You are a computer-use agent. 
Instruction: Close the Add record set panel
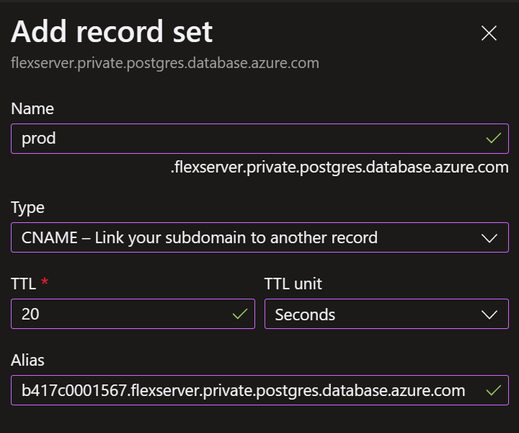pyautogui.click(x=489, y=33)
